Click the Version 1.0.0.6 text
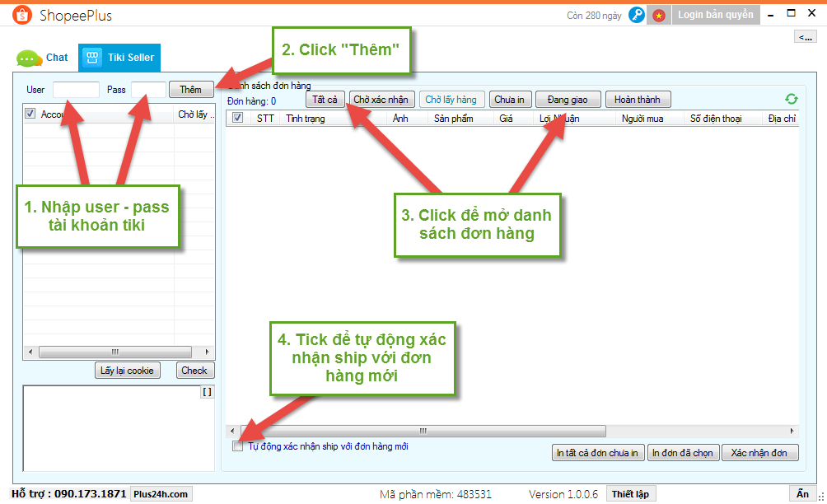 click(563, 494)
